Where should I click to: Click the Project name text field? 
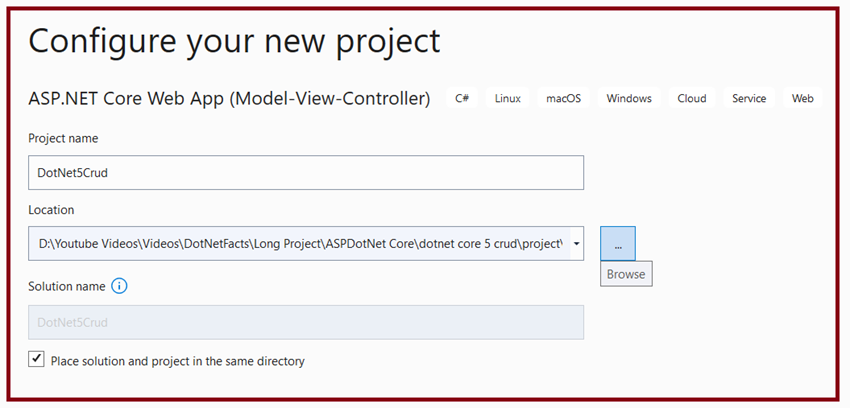tap(306, 172)
